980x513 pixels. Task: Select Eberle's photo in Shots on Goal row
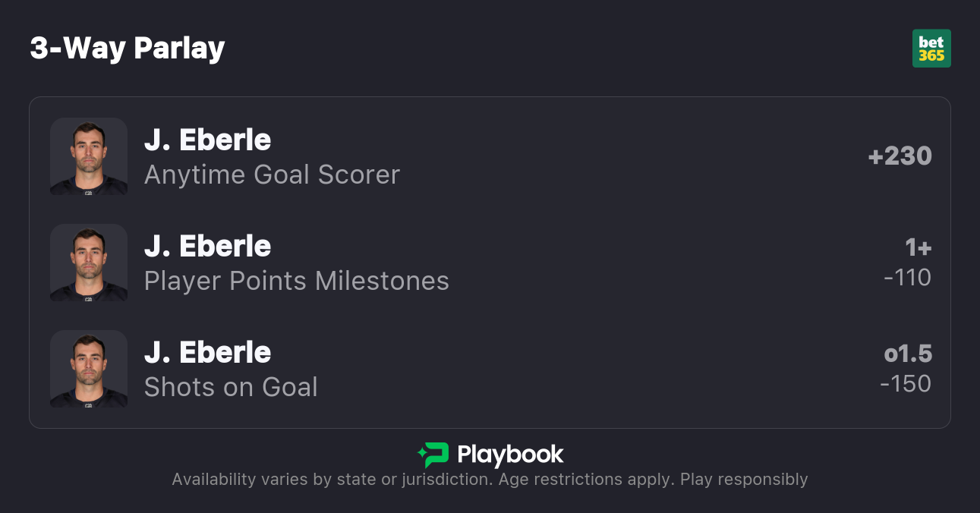coord(89,369)
